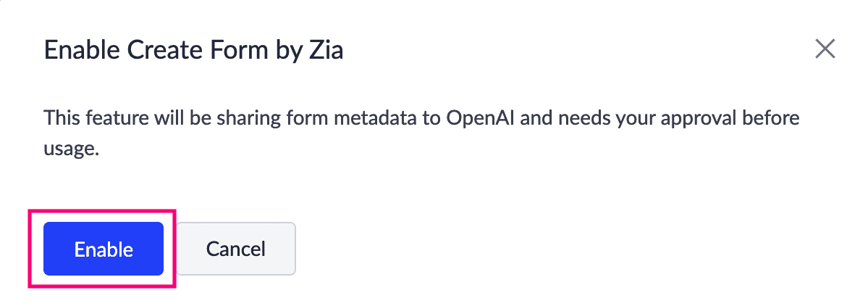Close the Enable Create Form dialog
The image size is (868, 306).
[825, 49]
